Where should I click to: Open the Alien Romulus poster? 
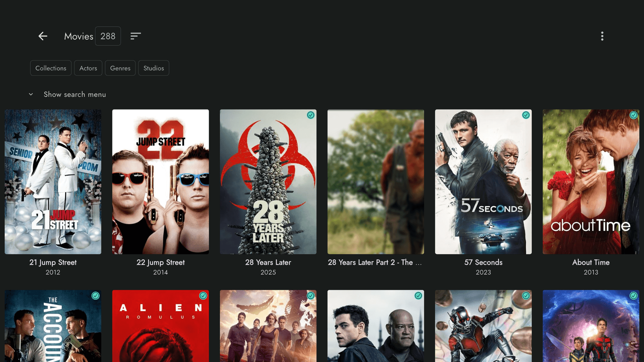[x=161, y=326]
